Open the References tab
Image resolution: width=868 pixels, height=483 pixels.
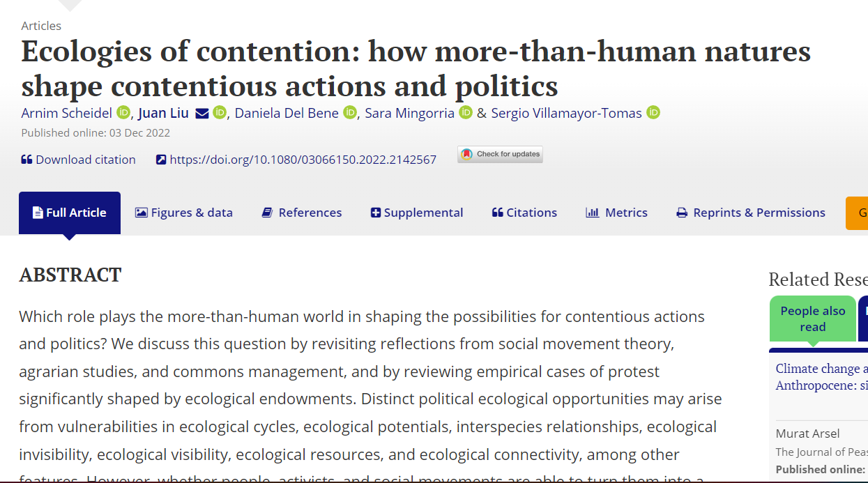tap(302, 213)
